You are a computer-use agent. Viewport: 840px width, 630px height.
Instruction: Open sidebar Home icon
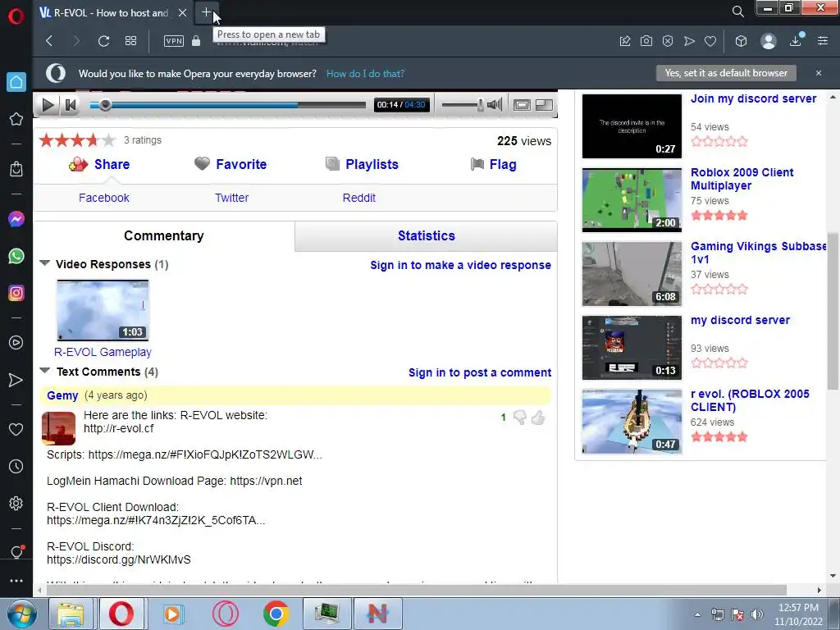[16, 82]
